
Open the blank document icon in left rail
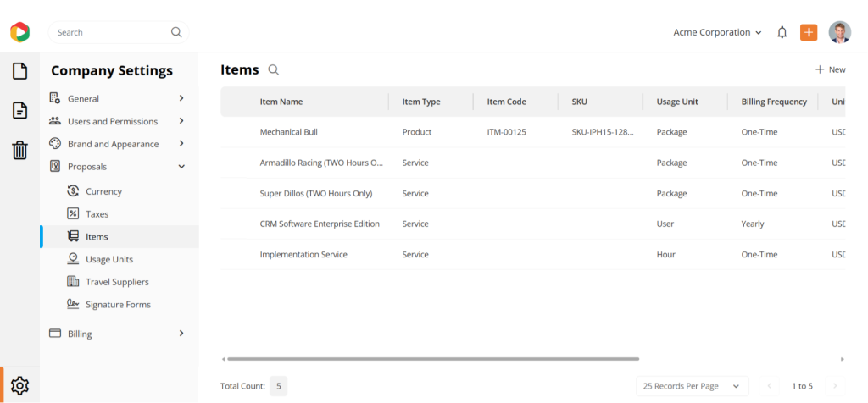19,71
